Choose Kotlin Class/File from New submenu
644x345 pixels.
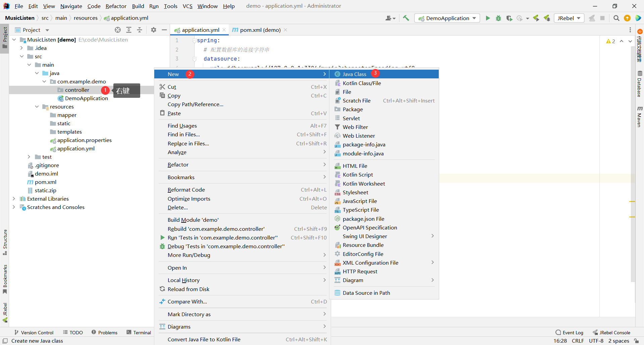pos(384,83)
